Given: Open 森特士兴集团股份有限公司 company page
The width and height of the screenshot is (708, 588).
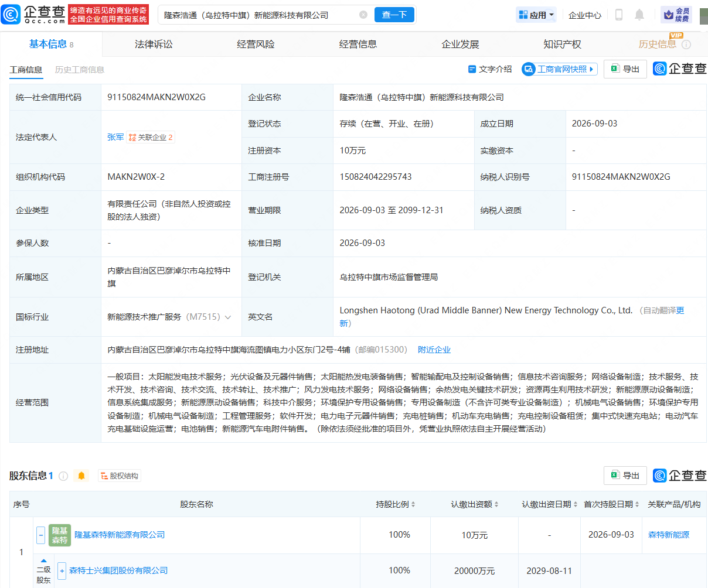Looking at the screenshot, I should 118,570.
